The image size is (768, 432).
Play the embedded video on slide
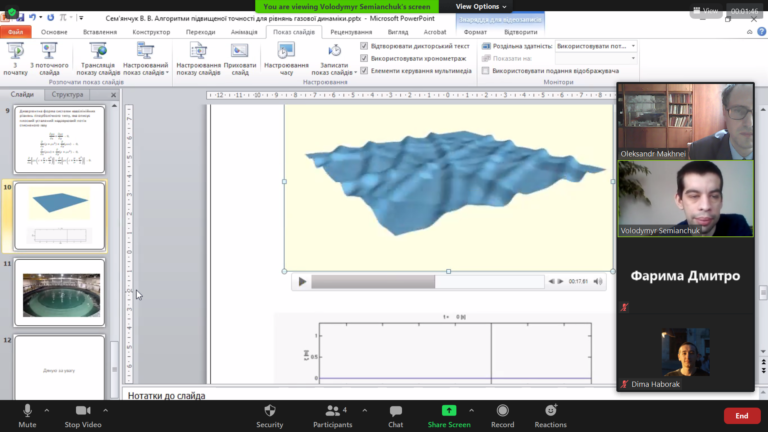(302, 282)
